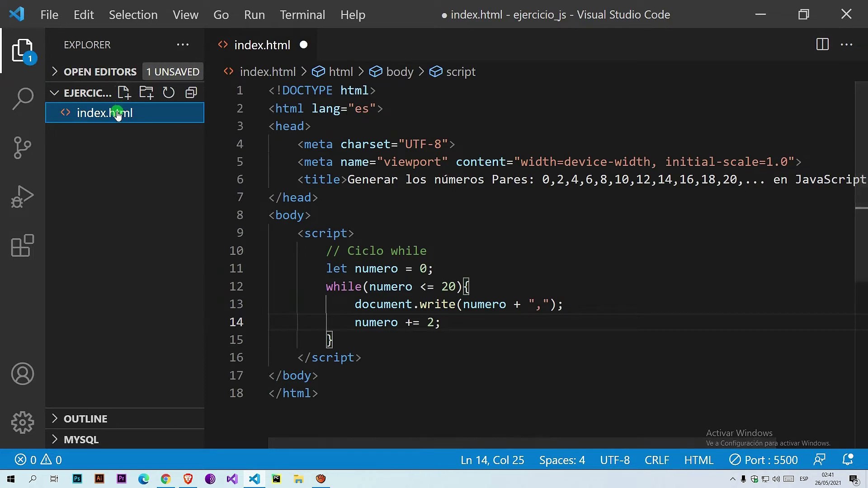Open Microsoft Edge from the taskbar
The image size is (868, 488).
[144, 479]
